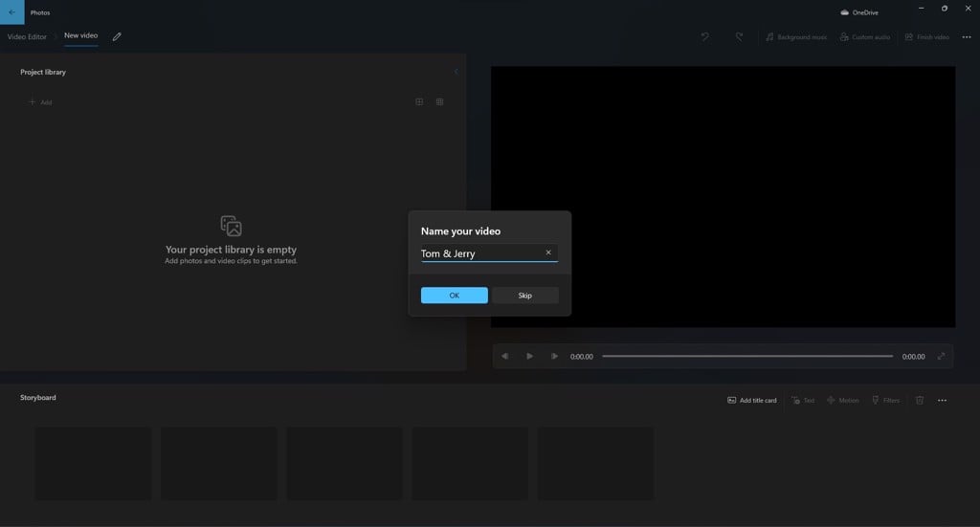Switch the library to small thumbnails view

point(439,101)
